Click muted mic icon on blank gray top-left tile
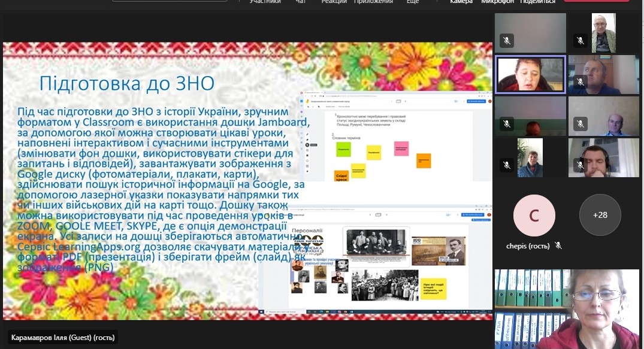Screen dimensions: 644x349 (x=507, y=41)
